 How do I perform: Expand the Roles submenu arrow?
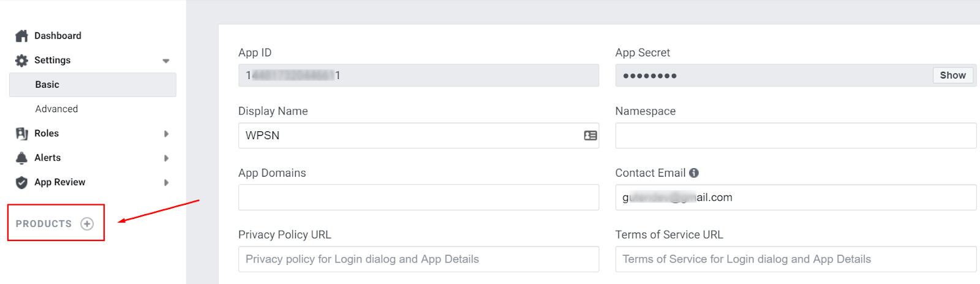pyautogui.click(x=166, y=134)
